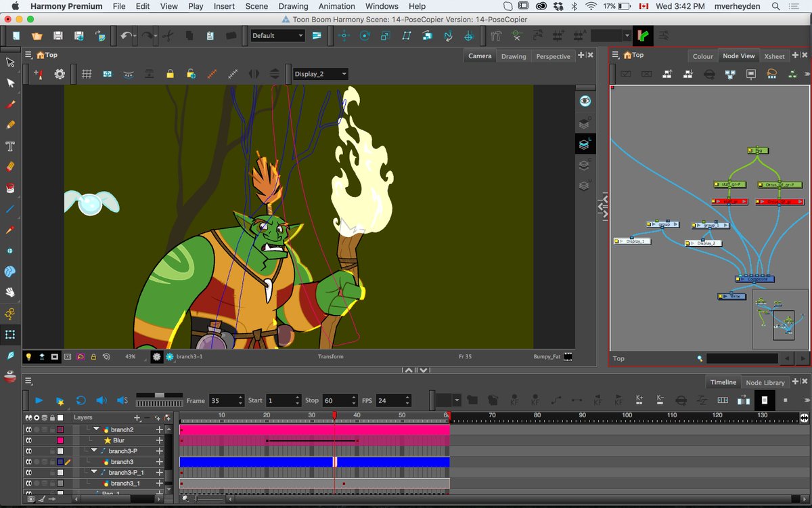Viewport: 812px width, 508px height.
Task: Click the Cut scissors icon
Action: 167,35
